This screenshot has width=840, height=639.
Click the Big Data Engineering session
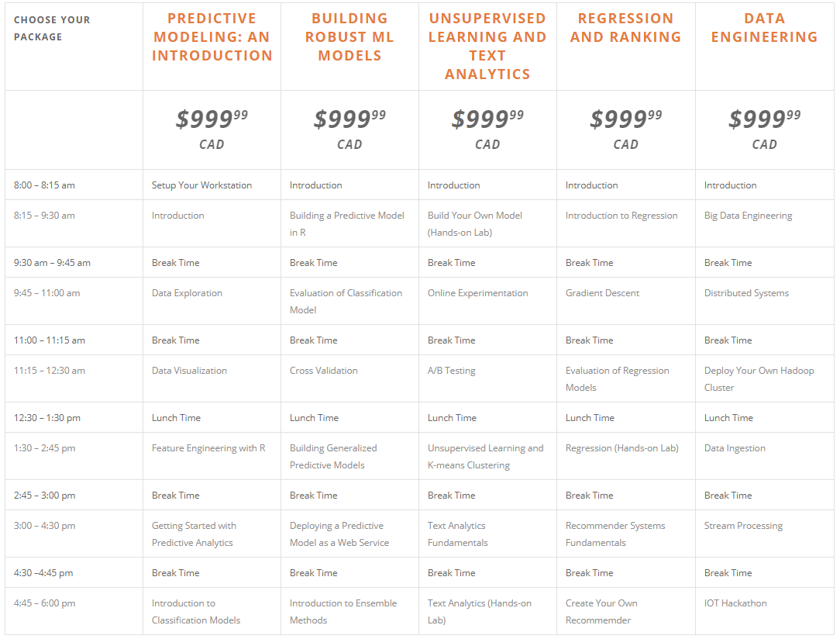748,216
